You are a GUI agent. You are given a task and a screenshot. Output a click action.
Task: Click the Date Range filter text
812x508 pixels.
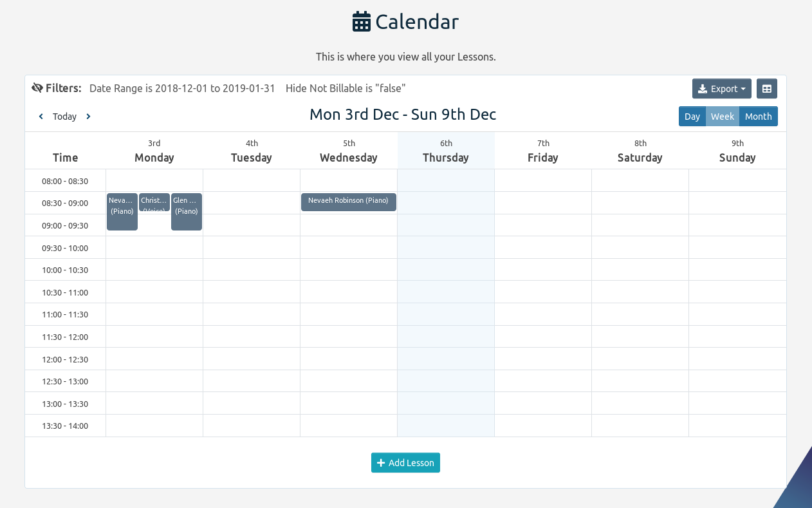182,88
